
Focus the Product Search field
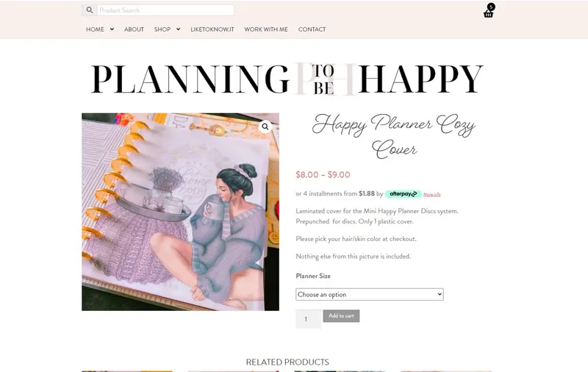point(166,10)
